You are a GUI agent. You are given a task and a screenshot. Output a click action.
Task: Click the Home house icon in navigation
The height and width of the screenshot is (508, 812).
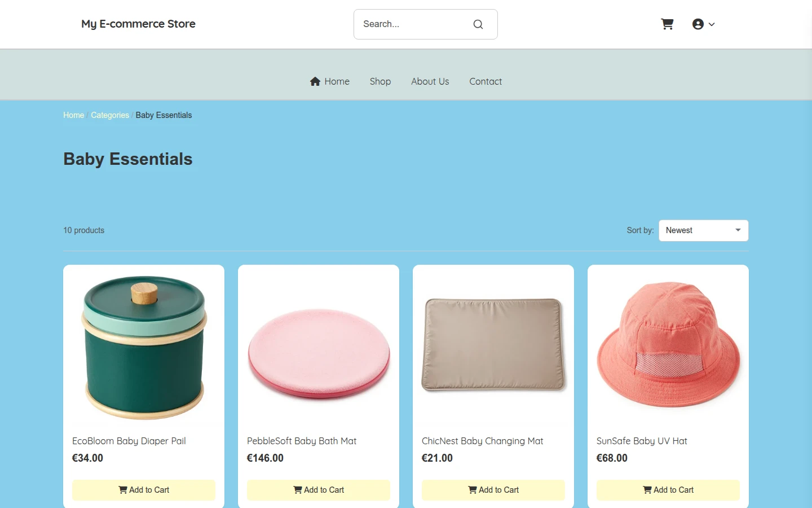point(315,81)
